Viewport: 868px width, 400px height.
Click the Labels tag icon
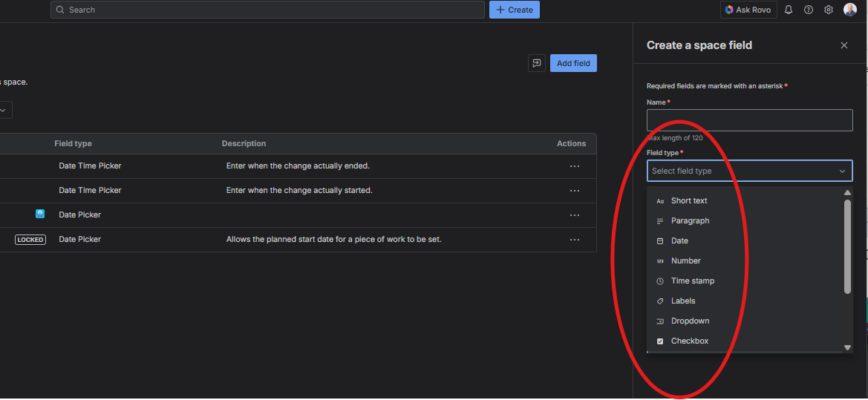(x=660, y=301)
